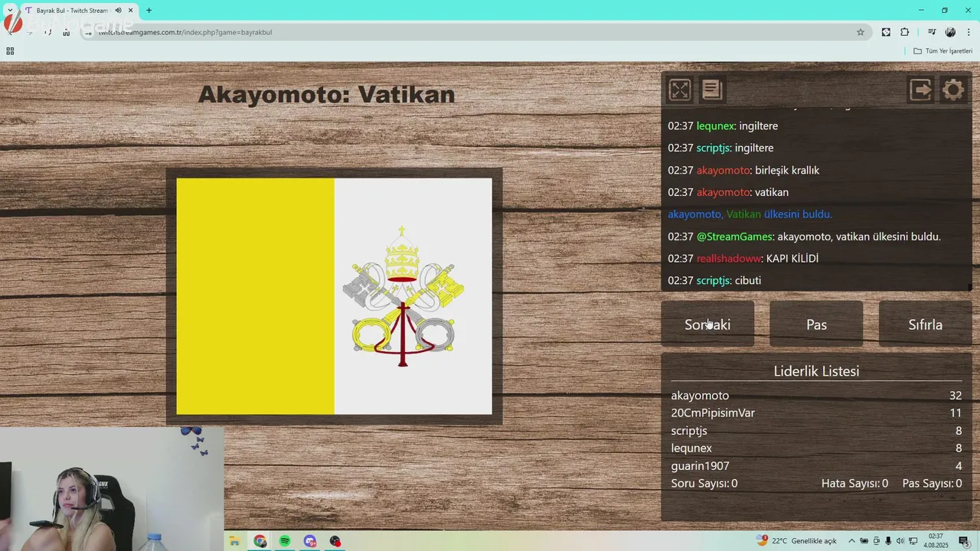Click akayomoto's score 32
This screenshot has width=980, height=551.
955,396
